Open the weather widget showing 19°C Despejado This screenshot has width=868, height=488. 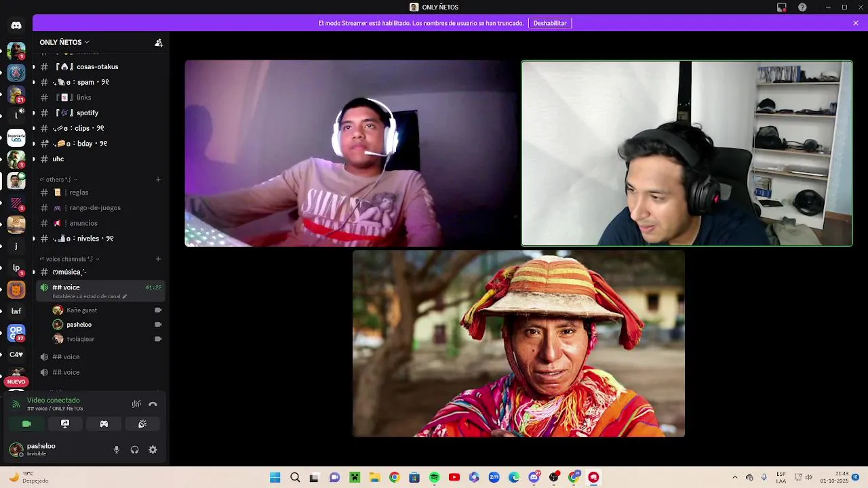point(29,477)
